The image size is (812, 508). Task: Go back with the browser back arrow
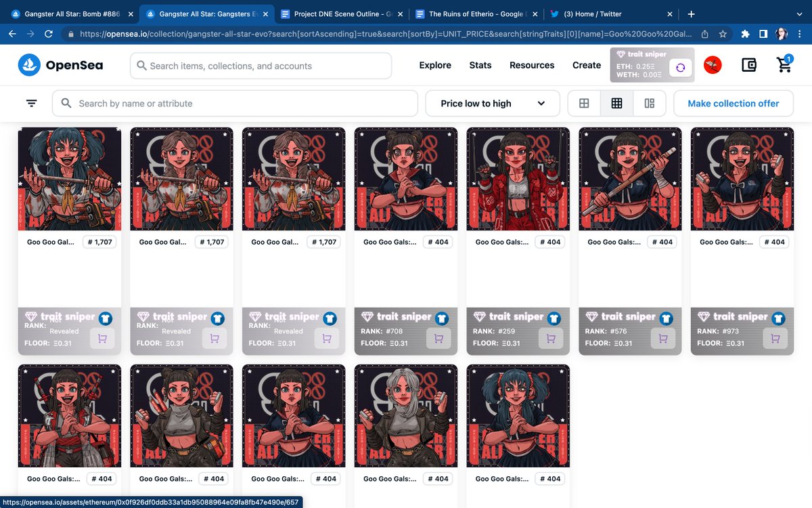click(x=14, y=33)
